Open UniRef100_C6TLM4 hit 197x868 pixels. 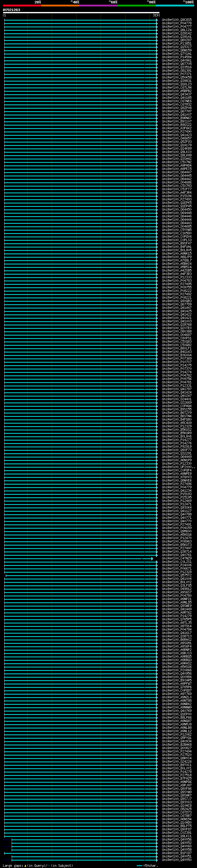point(177,88)
